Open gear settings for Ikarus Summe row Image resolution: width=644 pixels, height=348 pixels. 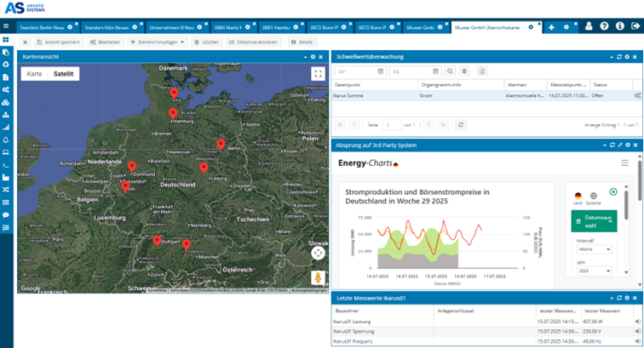[x=637, y=96]
